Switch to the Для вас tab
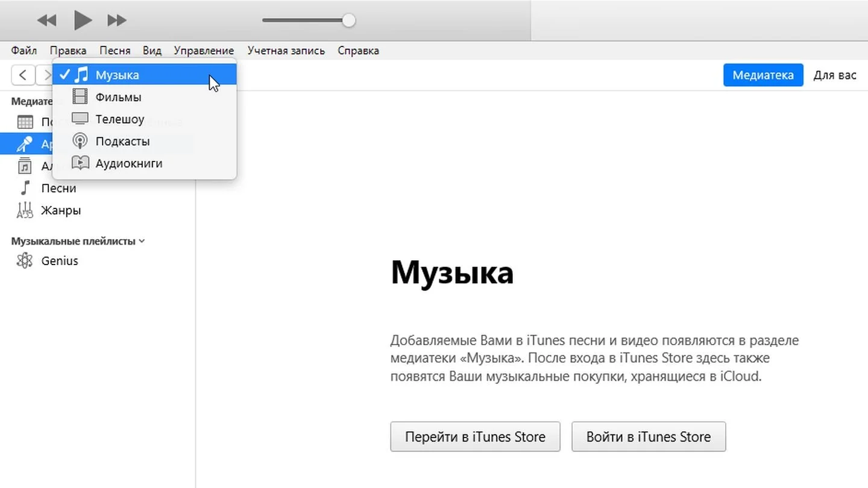Image resolution: width=868 pixels, height=488 pixels. click(x=835, y=75)
